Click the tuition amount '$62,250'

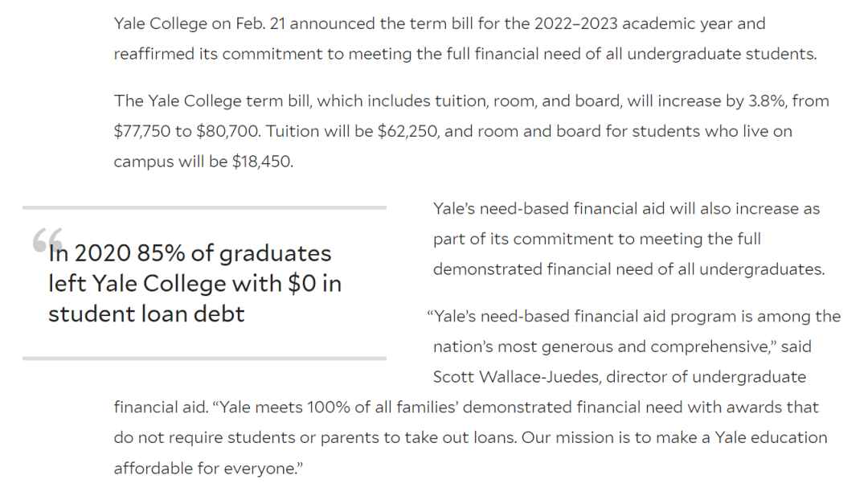pyautogui.click(x=407, y=131)
